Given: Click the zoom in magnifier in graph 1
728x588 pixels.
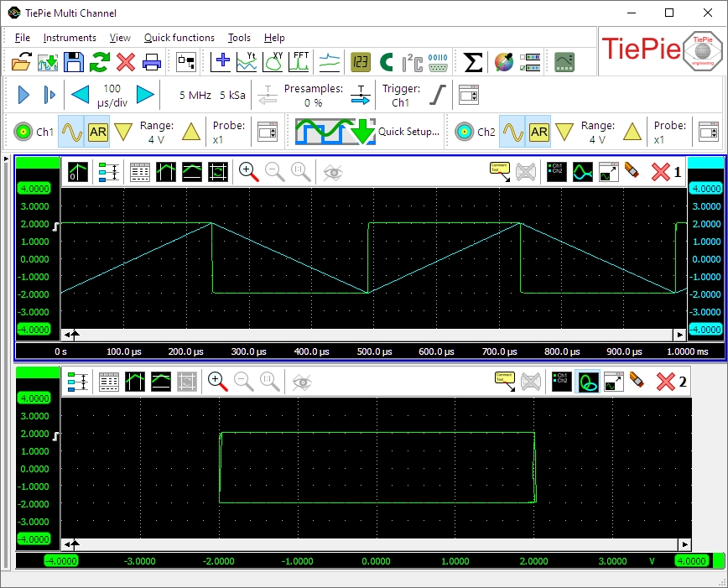Looking at the screenshot, I should [x=247, y=171].
